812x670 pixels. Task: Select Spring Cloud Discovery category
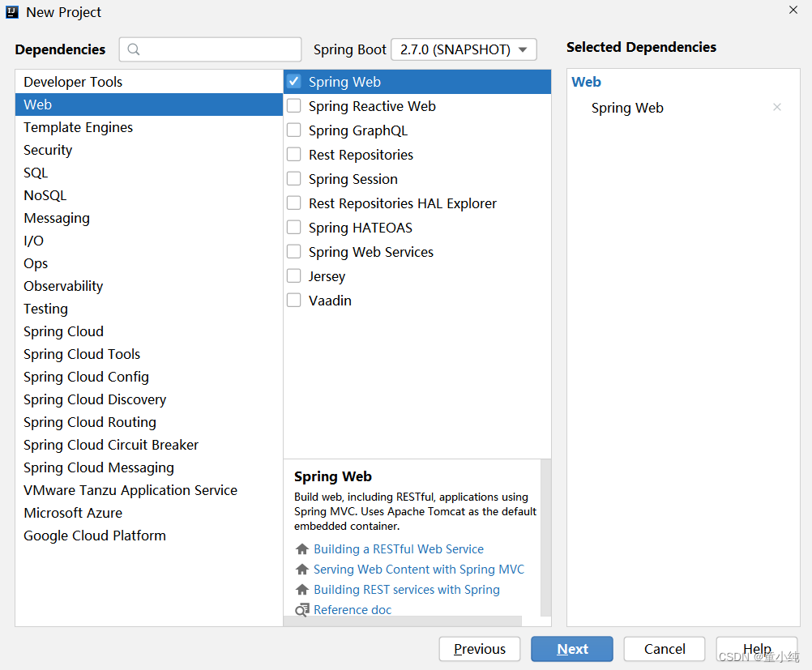(x=149, y=399)
